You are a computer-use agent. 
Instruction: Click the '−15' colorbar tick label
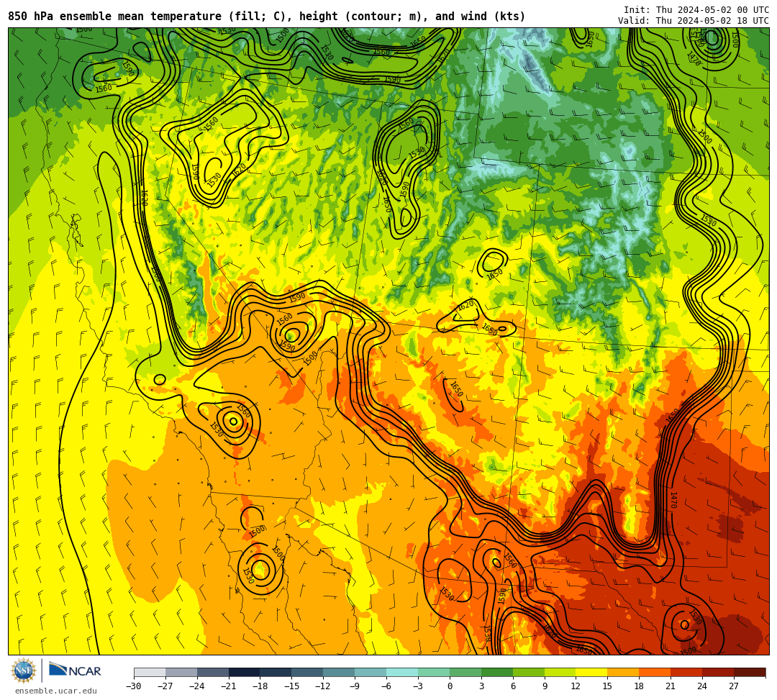point(292,686)
